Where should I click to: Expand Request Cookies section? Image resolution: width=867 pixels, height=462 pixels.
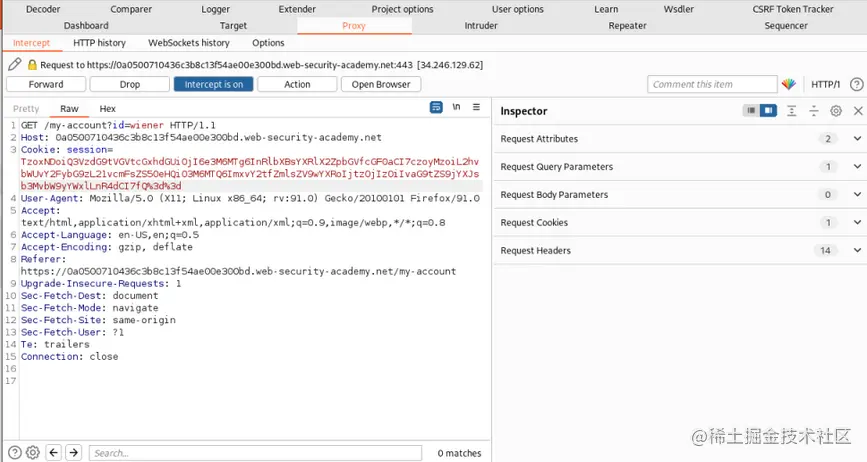point(857,222)
